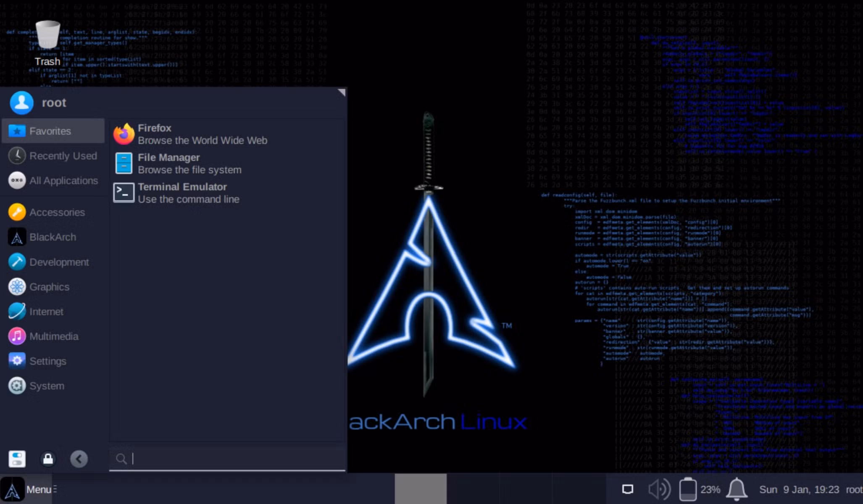Click the root username in menu header

pos(54,103)
